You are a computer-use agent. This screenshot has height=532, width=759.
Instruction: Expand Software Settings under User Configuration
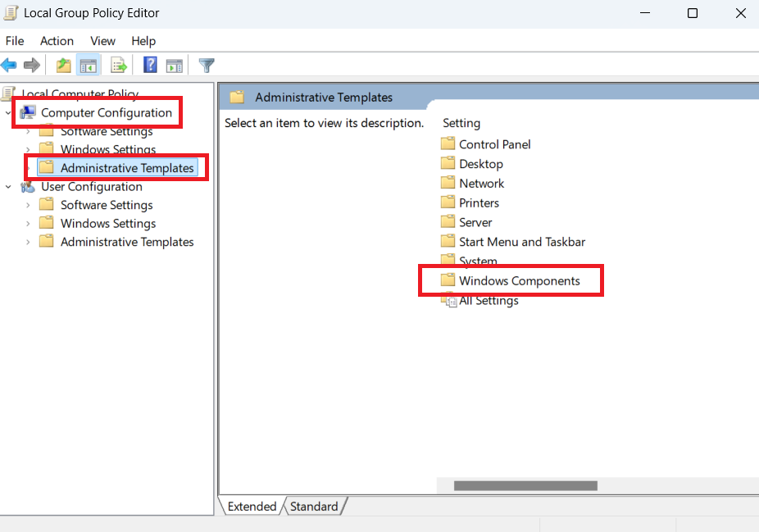(28, 205)
